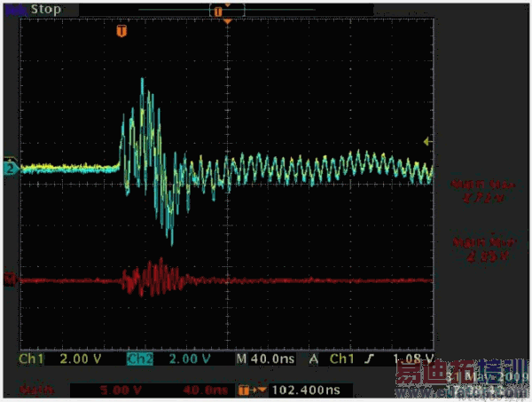Image resolution: width=532 pixels, height=402 pixels.
Task: Click the Ch1 label in readout bar
Action: tap(31, 359)
